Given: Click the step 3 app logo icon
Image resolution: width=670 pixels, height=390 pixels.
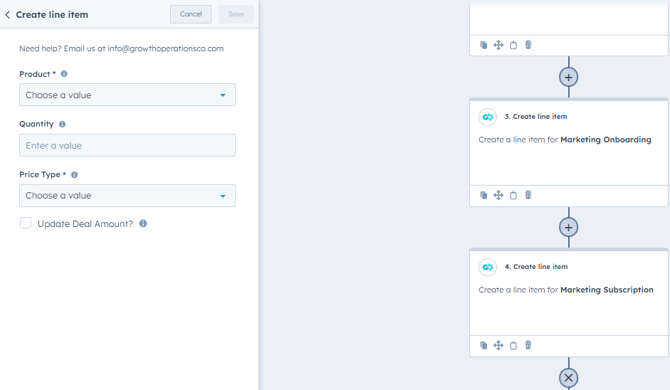Looking at the screenshot, I should pyautogui.click(x=488, y=117).
